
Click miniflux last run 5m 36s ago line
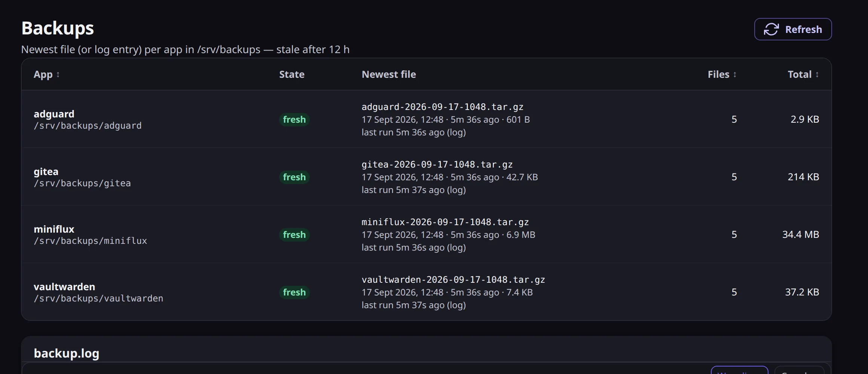click(x=414, y=248)
